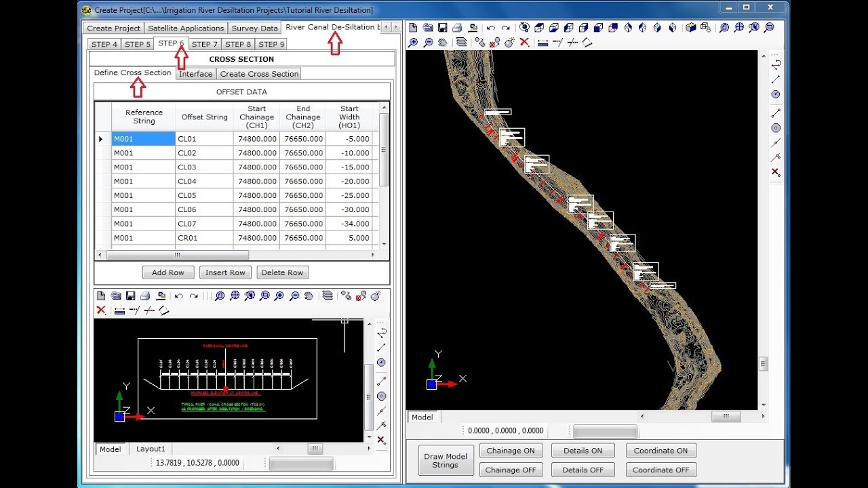Click Pan hand in cross section preview toolbar
Viewport: 868px width, 488px height.
tap(309, 296)
